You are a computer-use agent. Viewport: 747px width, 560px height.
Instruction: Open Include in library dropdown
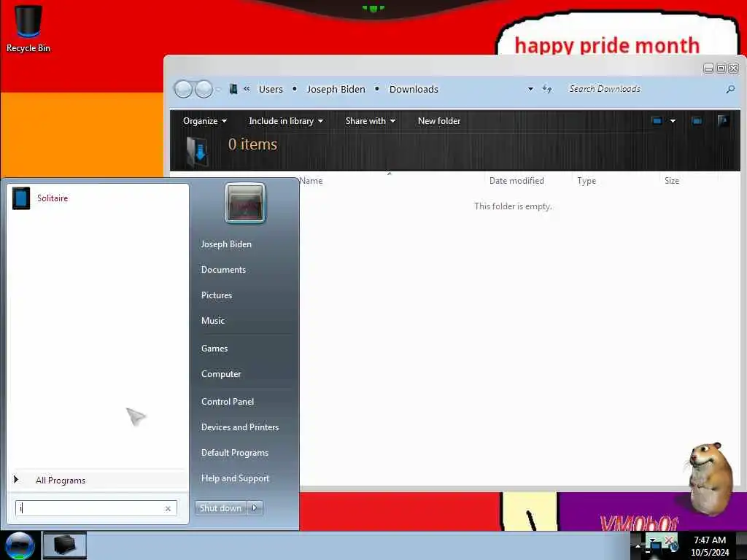pyautogui.click(x=286, y=121)
